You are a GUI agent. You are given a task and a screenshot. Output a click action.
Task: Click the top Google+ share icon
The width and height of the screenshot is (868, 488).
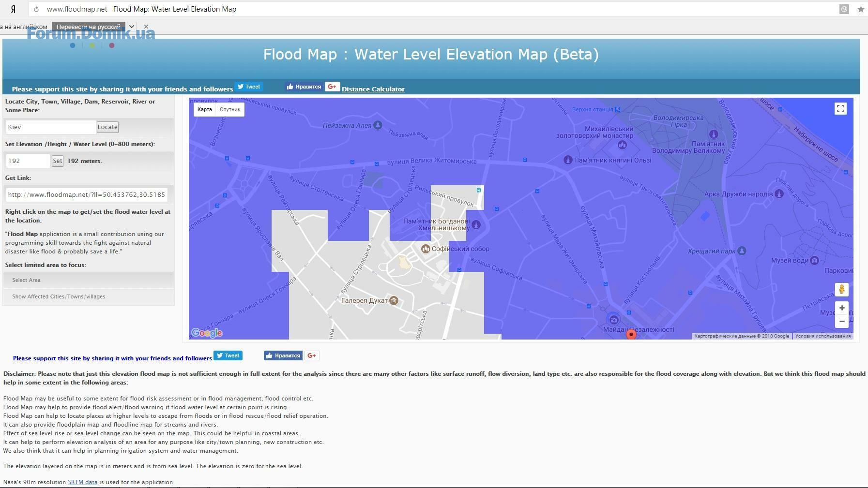pos(332,87)
